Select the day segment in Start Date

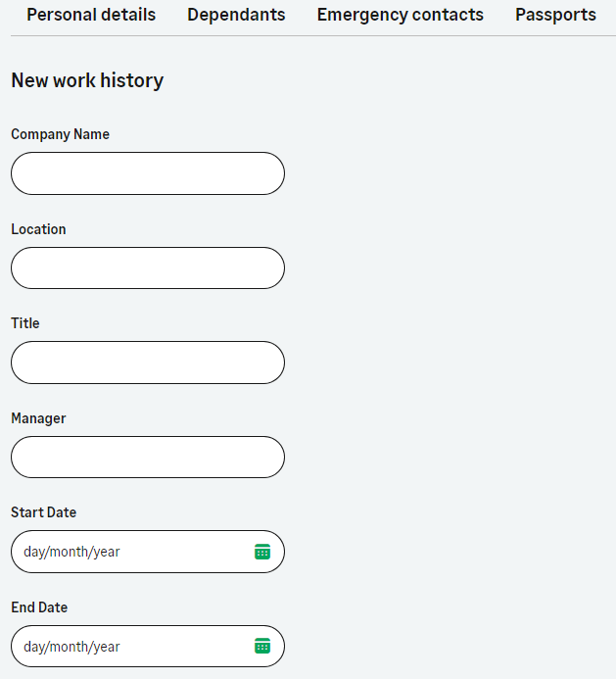(34, 552)
